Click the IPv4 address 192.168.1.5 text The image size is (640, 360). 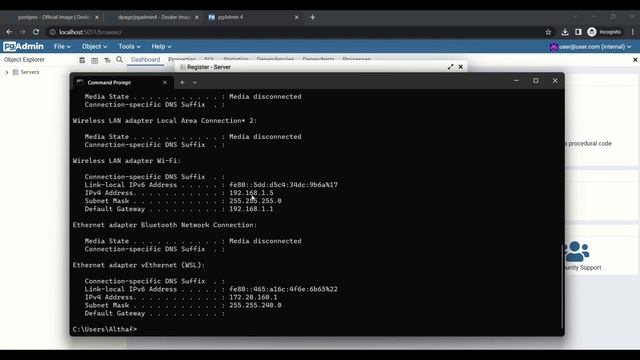[251, 193]
